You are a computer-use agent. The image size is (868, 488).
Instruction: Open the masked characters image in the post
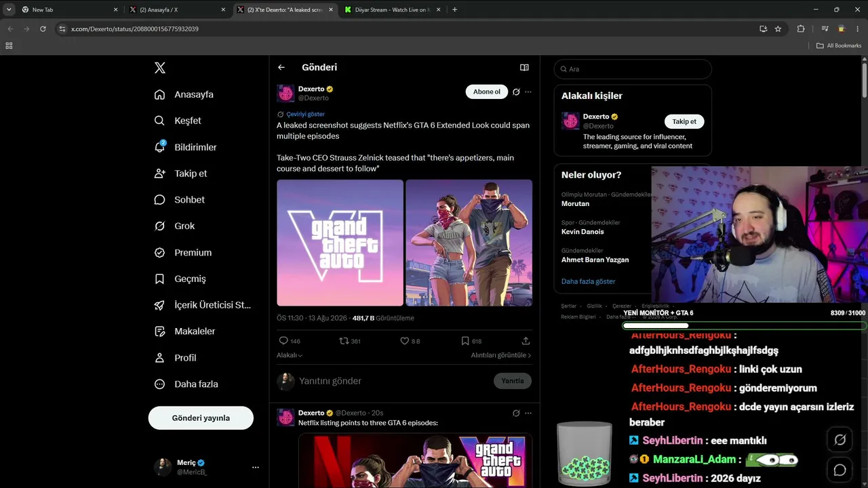click(x=469, y=243)
